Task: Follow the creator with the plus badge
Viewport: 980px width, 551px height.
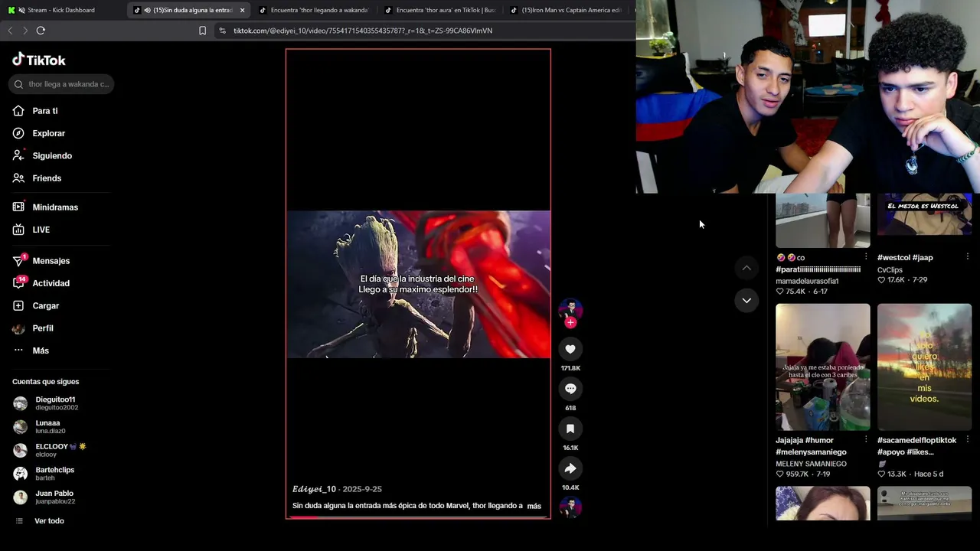Action: [x=570, y=323]
